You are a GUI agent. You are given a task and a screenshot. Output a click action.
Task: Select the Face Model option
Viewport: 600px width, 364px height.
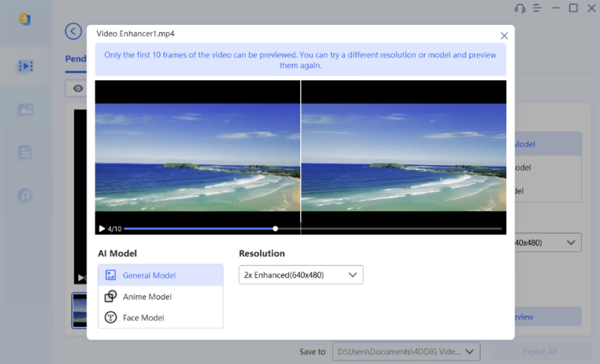click(160, 318)
